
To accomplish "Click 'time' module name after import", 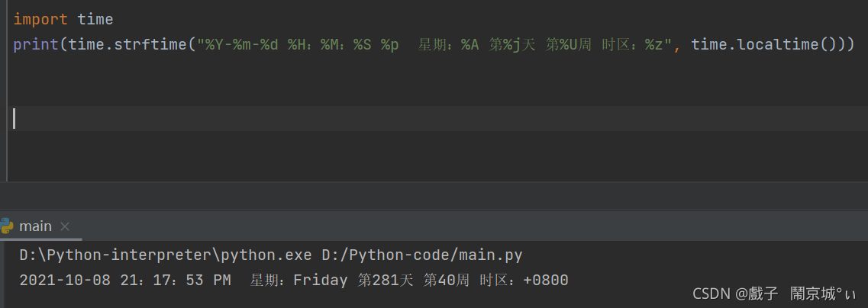I will pyautogui.click(x=95, y=20).
